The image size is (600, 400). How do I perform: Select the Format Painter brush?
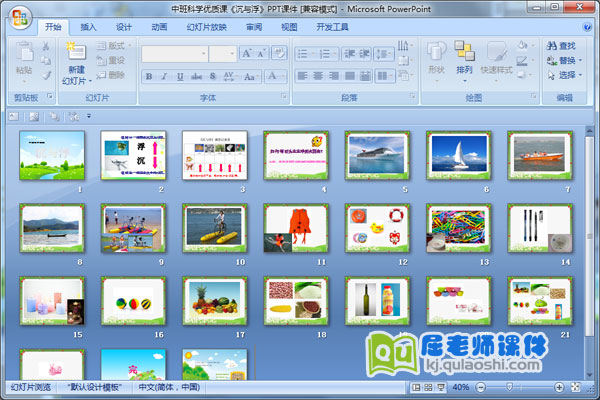pos(46,75)
